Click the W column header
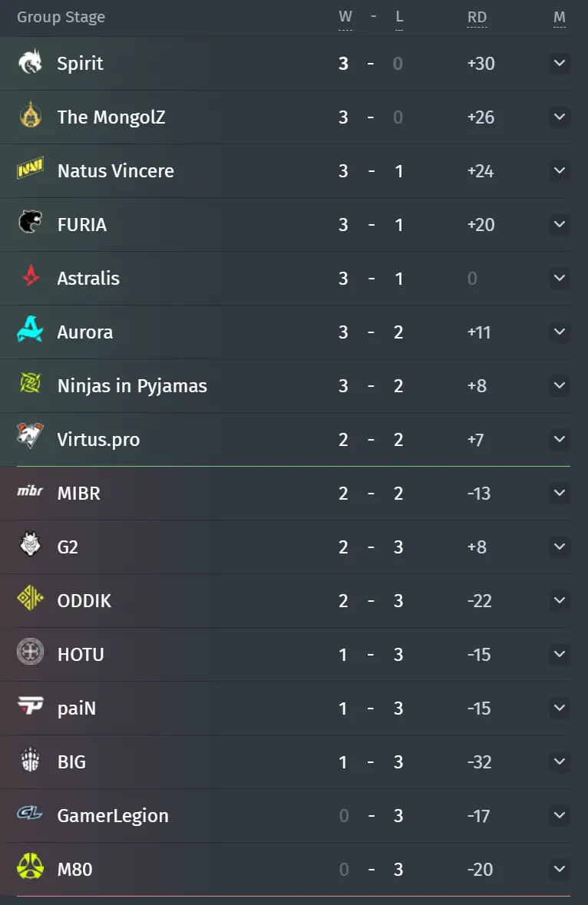Image resolution: width=588 pixels, height=905 pixels. coord(345,18)
